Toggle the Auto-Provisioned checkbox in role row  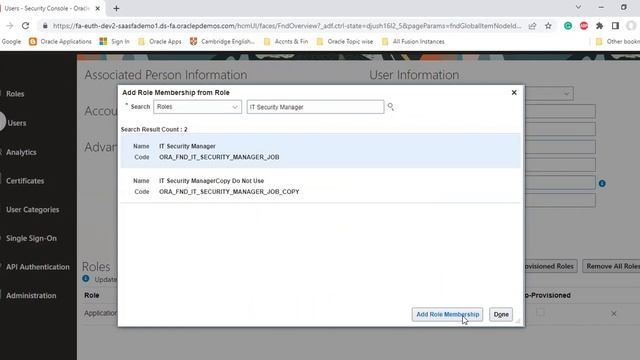[x=540, y=313]
